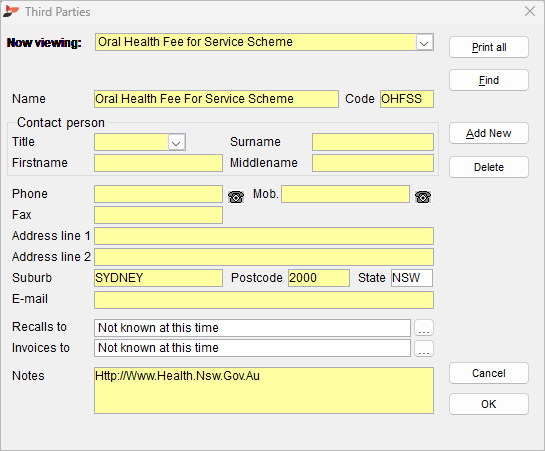Edit the Notes text area

tap(264, 390)
